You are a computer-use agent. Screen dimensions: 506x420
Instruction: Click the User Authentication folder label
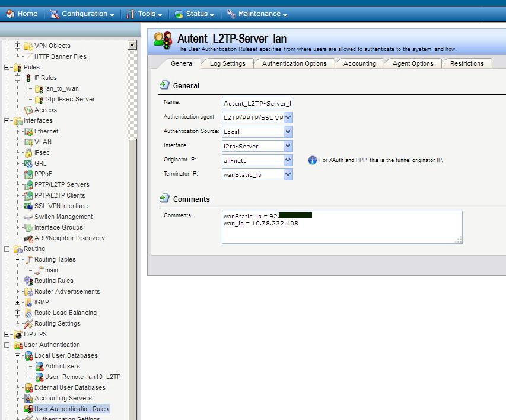click(x=52, y=345)
